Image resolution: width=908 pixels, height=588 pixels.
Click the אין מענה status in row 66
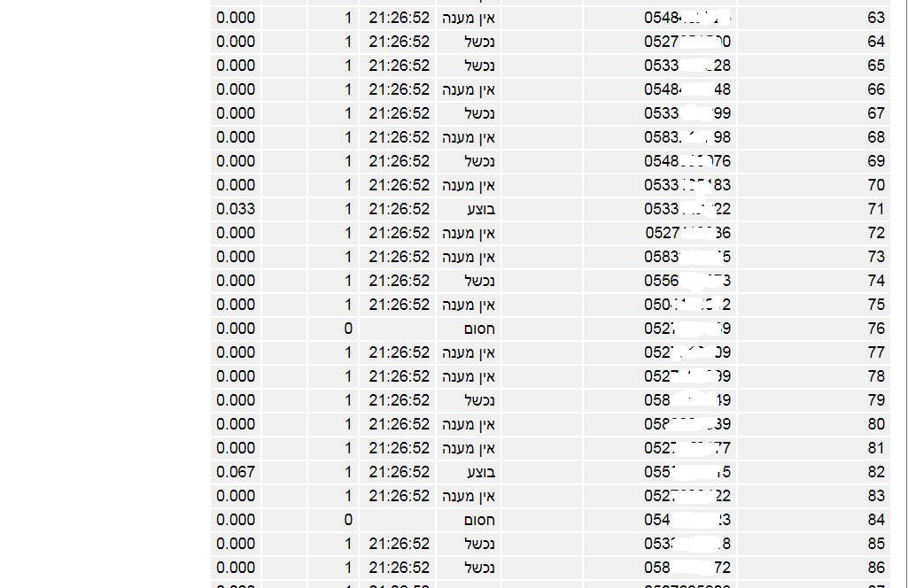coord(469,89)
